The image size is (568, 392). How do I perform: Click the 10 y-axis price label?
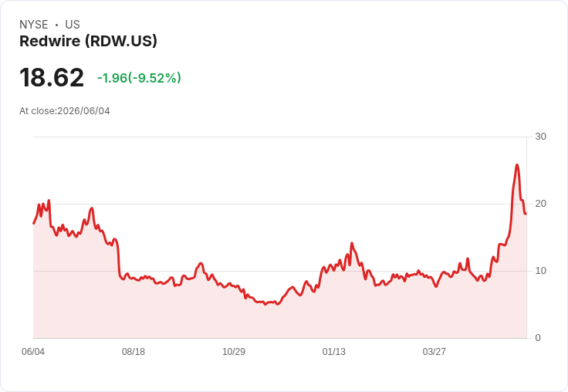(540, 271)
